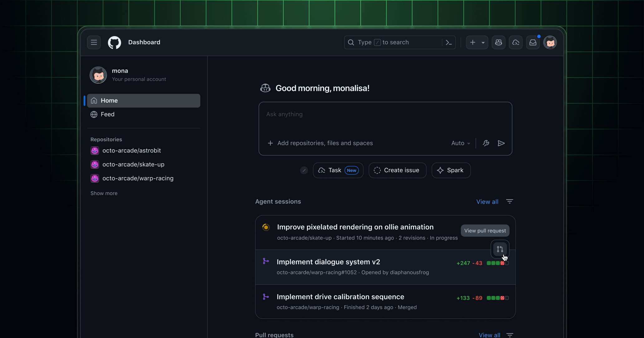The width and height of the screenshot is (644, 338).
Task: Open View all agent sessions link
Action: click(x=487, y=202)
